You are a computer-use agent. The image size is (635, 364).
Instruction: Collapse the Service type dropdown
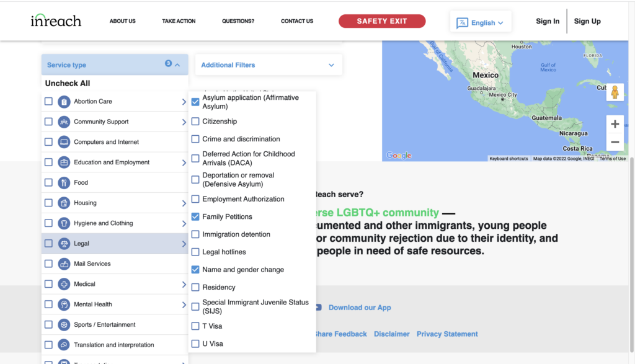point(177,64)
